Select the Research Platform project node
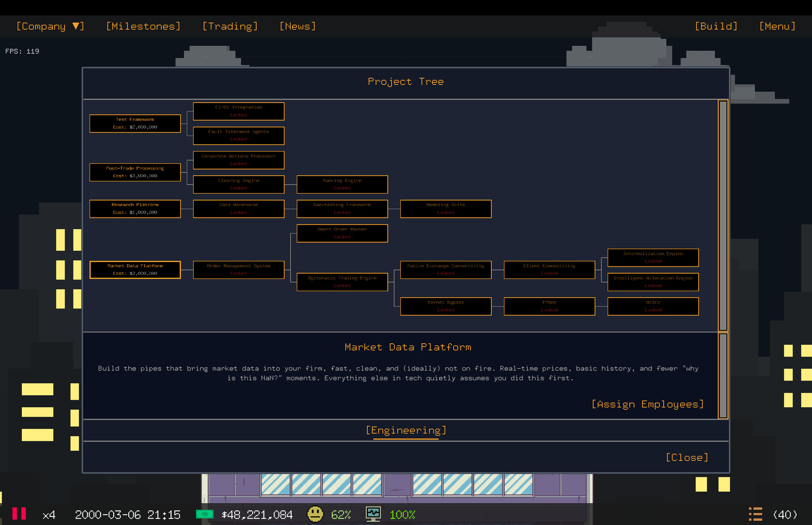 pos(135,209)
